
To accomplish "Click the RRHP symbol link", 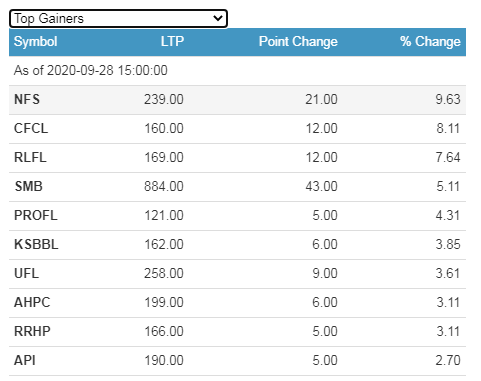I will (x=32, y=331).
